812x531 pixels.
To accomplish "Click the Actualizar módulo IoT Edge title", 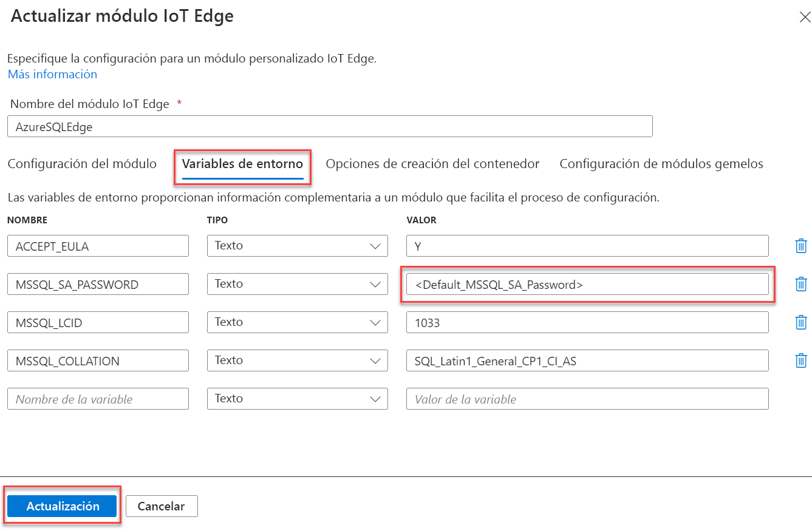I will (122, 16).
